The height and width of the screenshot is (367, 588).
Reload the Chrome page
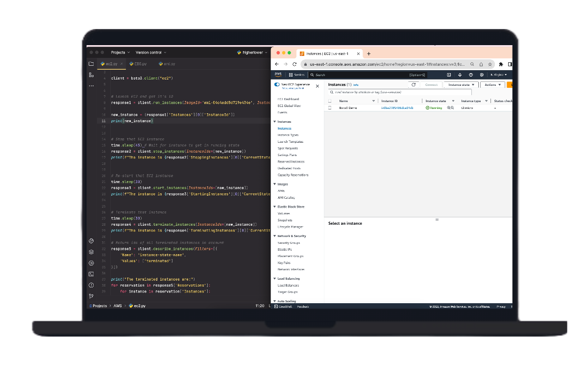point(294,64)
